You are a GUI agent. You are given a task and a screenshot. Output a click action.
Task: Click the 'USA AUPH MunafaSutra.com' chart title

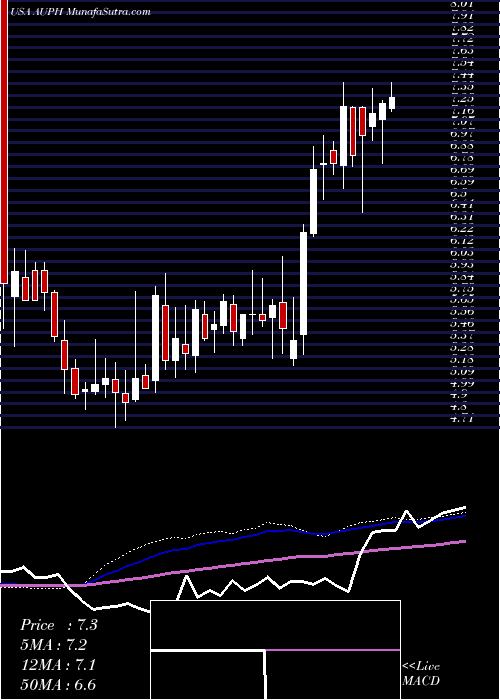tap(80, 12)
